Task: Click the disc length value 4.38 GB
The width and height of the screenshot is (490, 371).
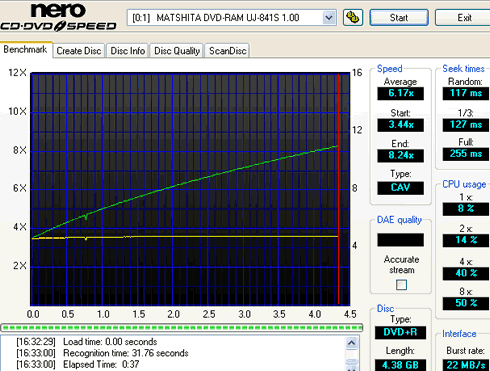Action: click(x=400, y=365)
